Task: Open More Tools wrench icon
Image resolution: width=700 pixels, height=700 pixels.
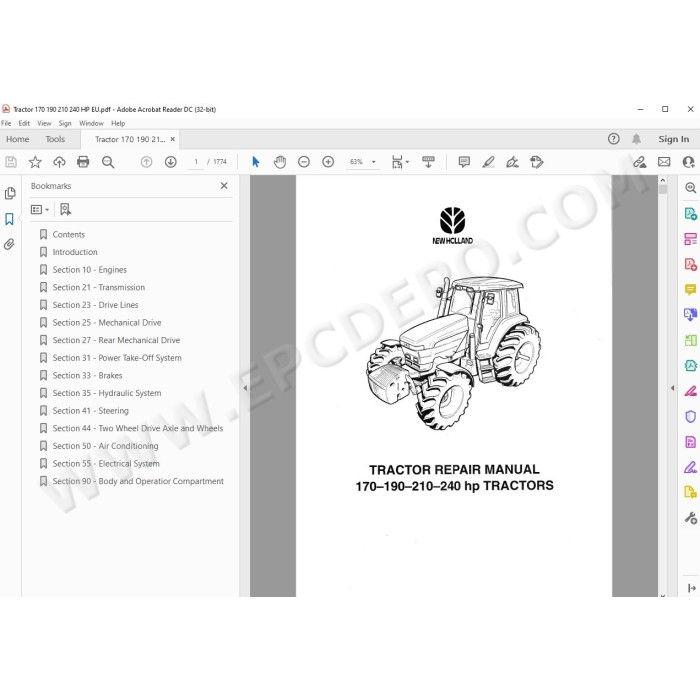Action: [x=690, y=518]
